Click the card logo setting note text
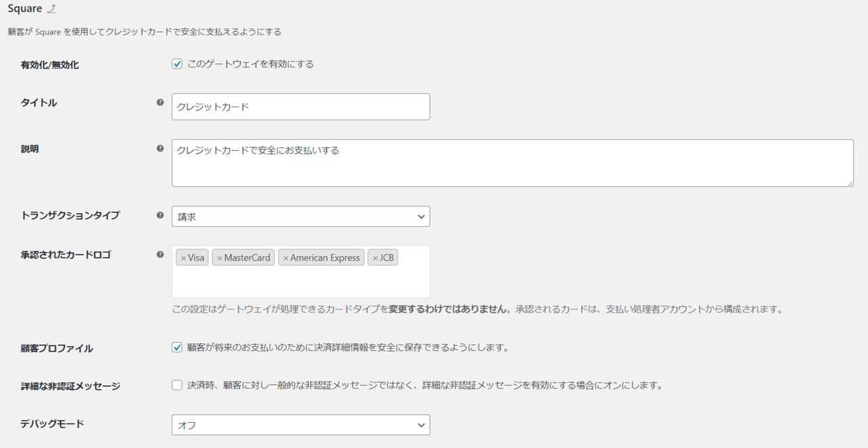The width and height of the screenshot is (868, 448). 477,309
